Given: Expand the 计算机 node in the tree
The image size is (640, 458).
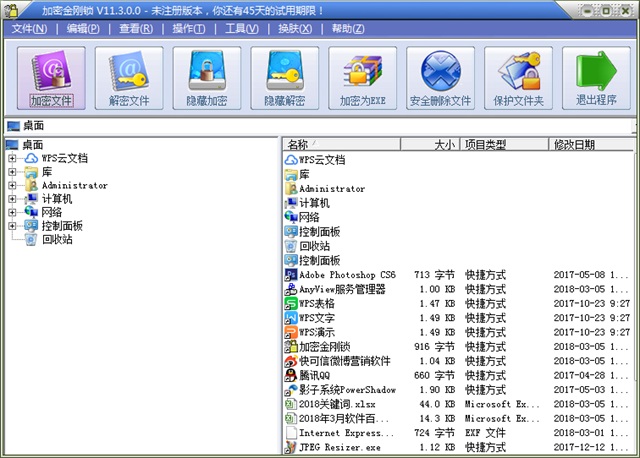Looking at the screenshot, I should (12, 199).
